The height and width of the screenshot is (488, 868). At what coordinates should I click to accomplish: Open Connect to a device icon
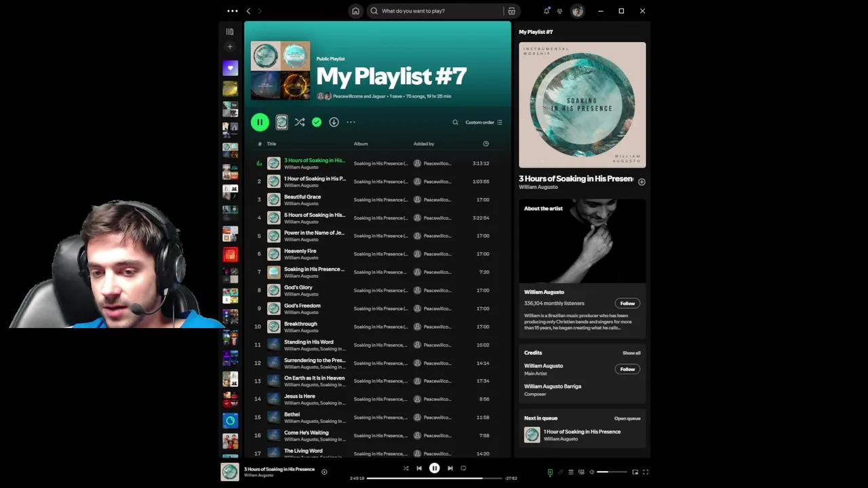581,472
